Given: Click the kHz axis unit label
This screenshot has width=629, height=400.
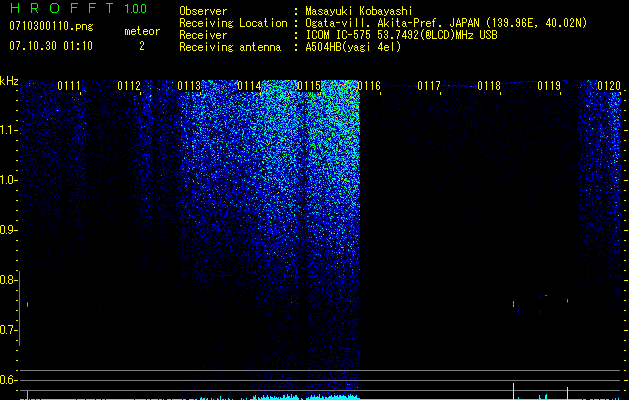Looking at the screenshot, I should (9, 81).
